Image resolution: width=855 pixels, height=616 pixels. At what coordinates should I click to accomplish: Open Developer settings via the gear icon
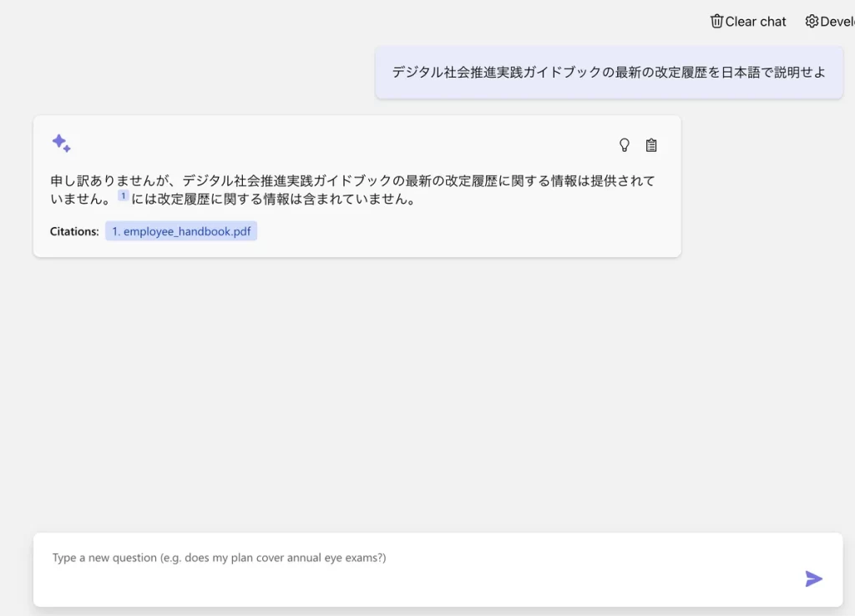click(x=812, y=22)
